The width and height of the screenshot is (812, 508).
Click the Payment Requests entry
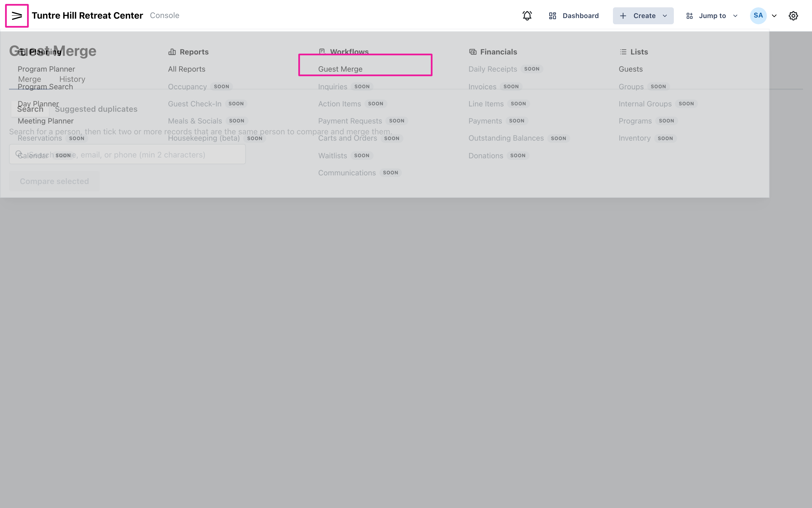350,121
